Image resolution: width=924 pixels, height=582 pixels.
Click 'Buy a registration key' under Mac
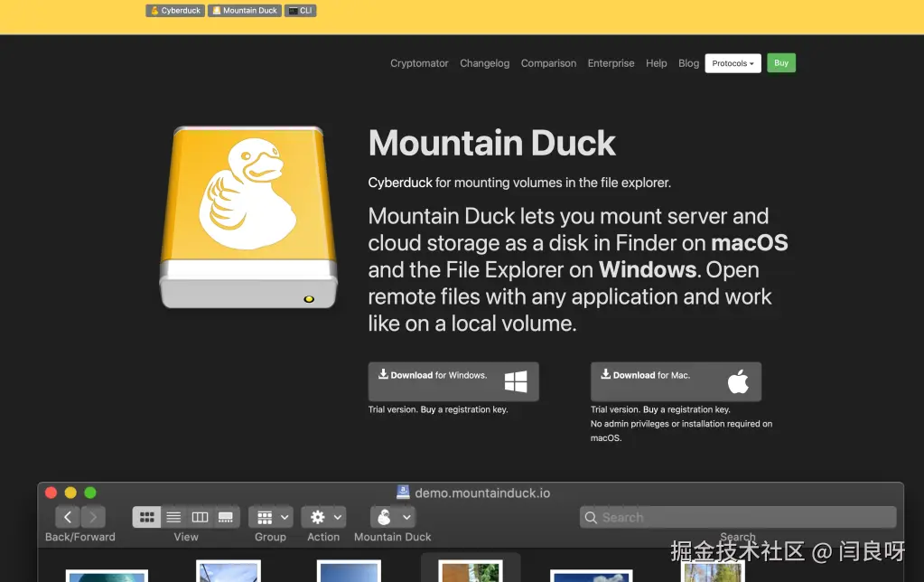(x=686, y=409)
